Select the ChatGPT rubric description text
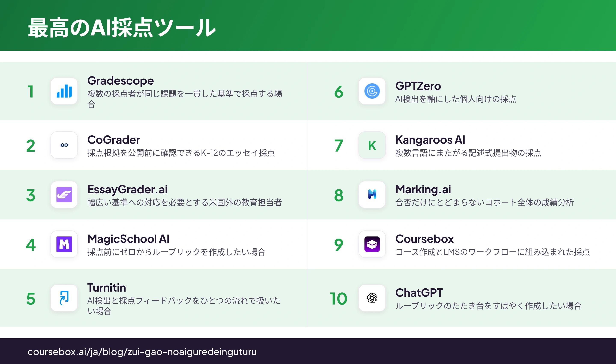616x364 pixels. coord(488,306)
